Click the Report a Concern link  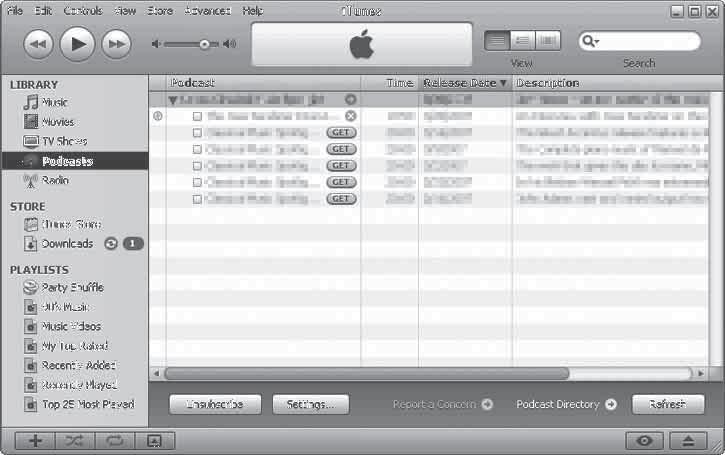[x=442, y=404]
